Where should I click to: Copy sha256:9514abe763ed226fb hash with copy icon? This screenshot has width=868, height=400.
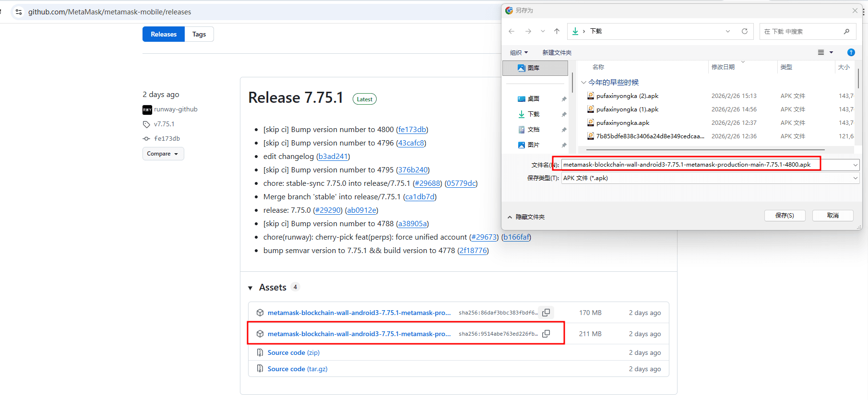coord(546,334)
